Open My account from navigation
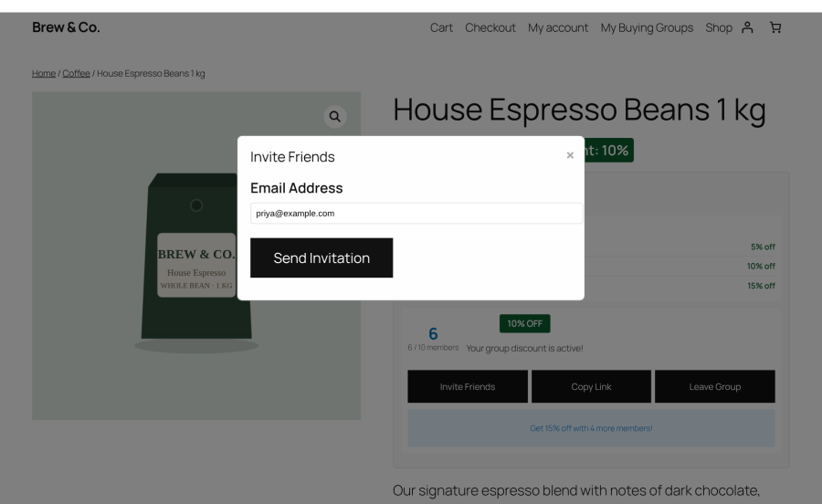Image resolution: width=822 pixels, height=504 pixels. pos(558,27)
